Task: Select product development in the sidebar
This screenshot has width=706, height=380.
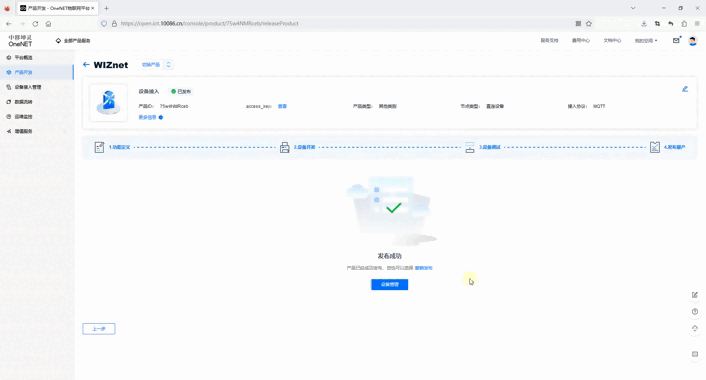Action: tap(37, 72)
